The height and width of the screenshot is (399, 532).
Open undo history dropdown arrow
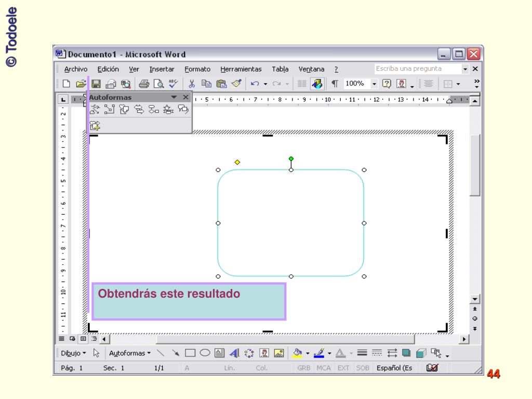(x=265, y=84)
